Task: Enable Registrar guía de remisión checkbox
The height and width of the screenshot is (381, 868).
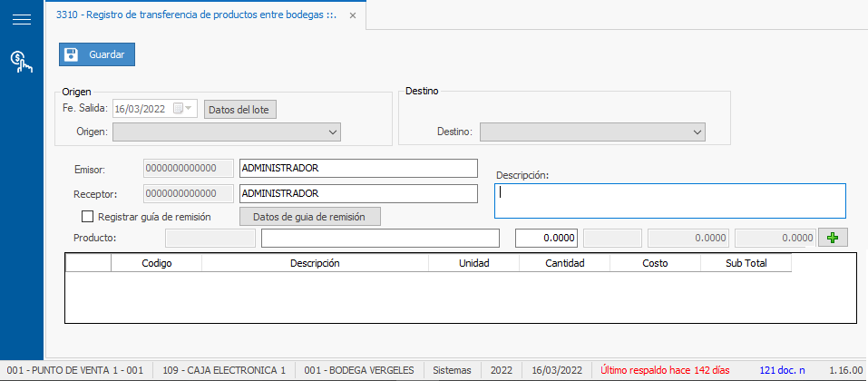Action: 87,217
